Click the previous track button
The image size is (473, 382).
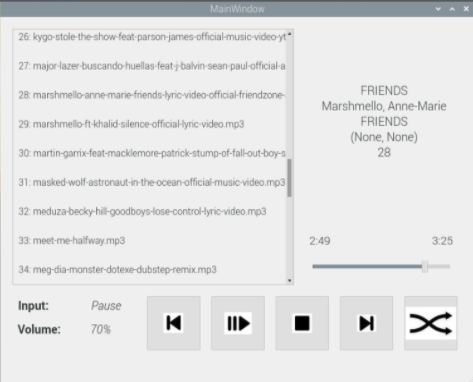click(174, 323)
